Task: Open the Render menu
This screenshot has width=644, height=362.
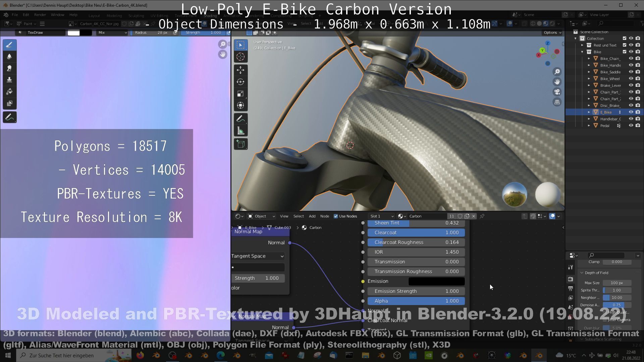Action: (x=40, y=15)
